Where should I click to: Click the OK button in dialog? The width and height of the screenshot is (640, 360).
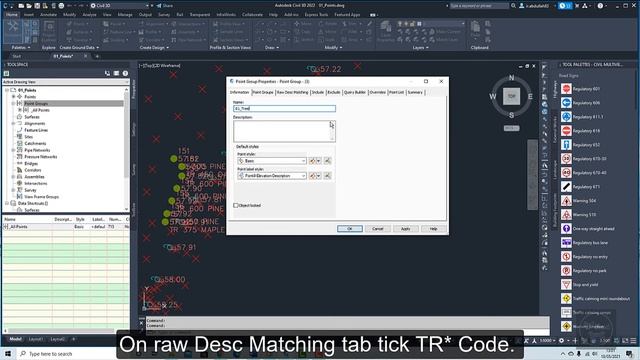(350, 229)
